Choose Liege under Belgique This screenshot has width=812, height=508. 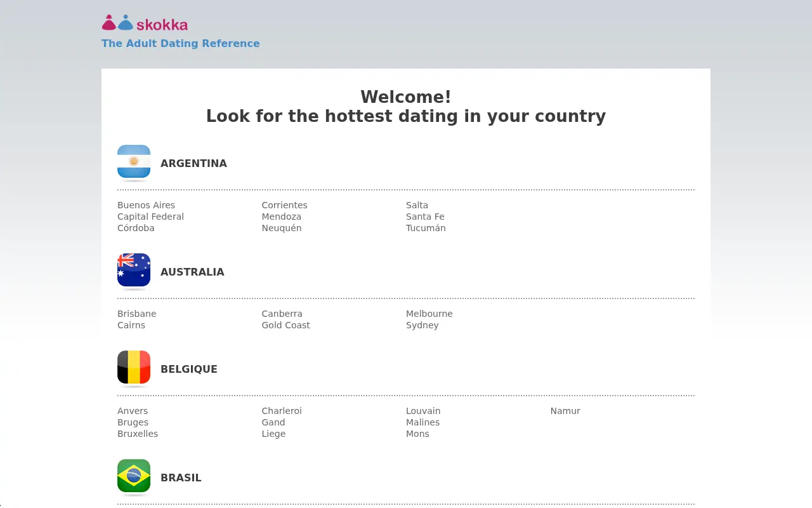tap(273, 434)
